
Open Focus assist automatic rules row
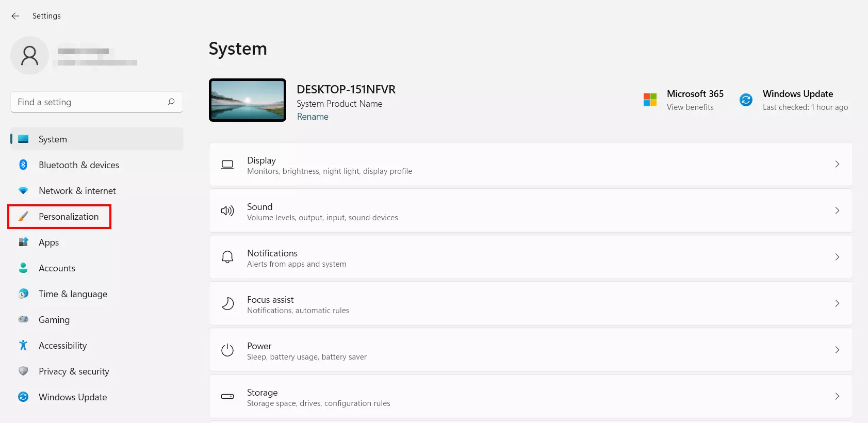click(531, 303)
